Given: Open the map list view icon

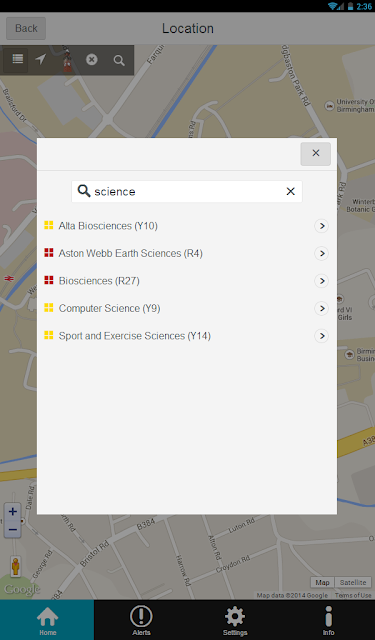Looking at the screenshot, I should click(18, 60).
